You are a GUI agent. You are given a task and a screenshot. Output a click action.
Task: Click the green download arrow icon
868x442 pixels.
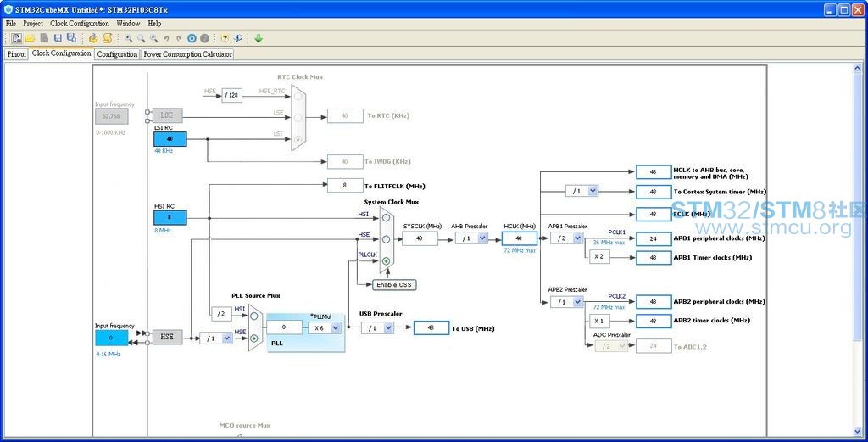click(x=259, y=38)
